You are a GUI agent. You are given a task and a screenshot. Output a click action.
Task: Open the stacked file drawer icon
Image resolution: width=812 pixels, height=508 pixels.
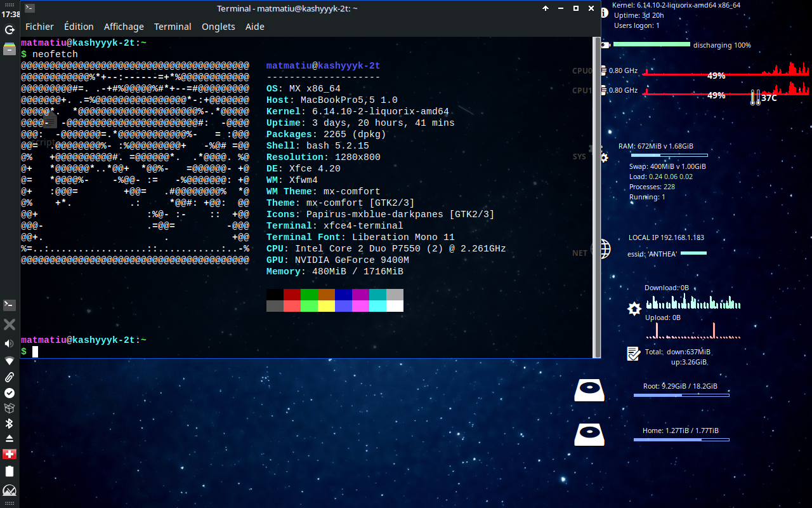pyautogui.click(x=10, y=49)
